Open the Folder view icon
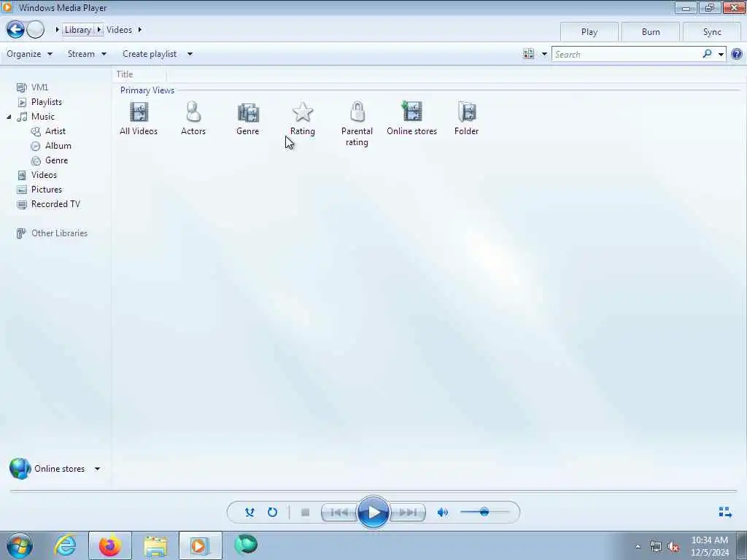This screenshot has width=747, height=560. tap(466, 119)
